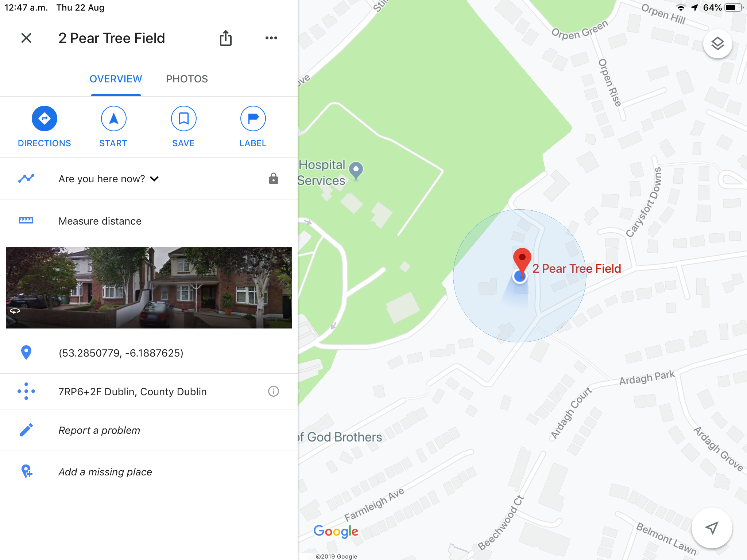The image size is (747, 560).
Task: Close the 2 Pear Tree Field panel
Action: 26,38
